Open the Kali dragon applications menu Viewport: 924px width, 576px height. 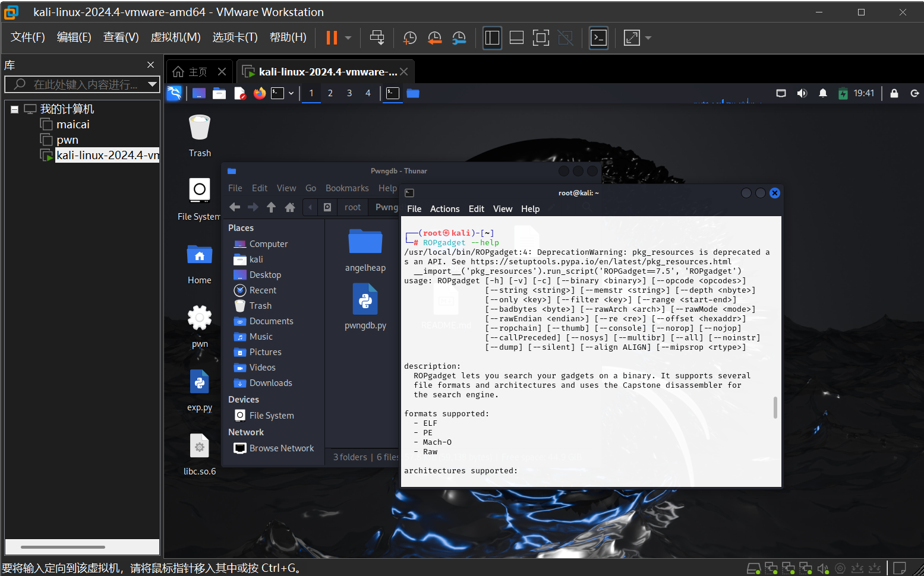click(x=174, y=93)
